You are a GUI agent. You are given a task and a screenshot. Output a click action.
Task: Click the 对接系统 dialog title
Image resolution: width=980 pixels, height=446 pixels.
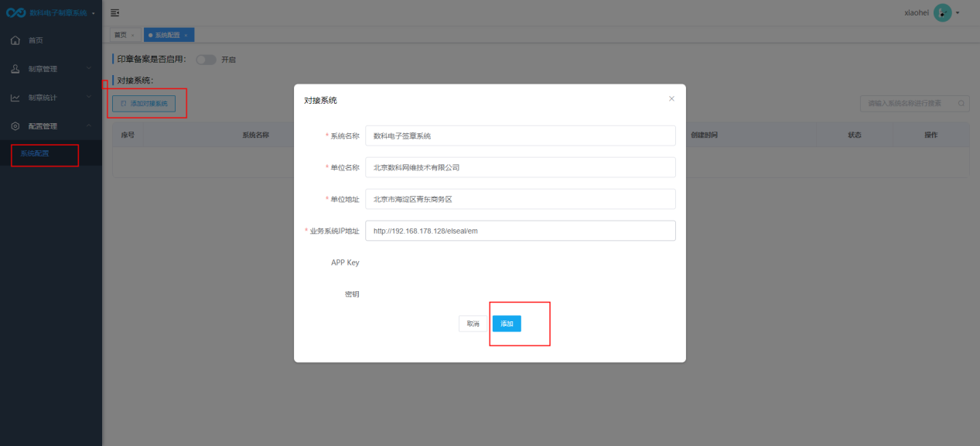(x=320, y=101)
